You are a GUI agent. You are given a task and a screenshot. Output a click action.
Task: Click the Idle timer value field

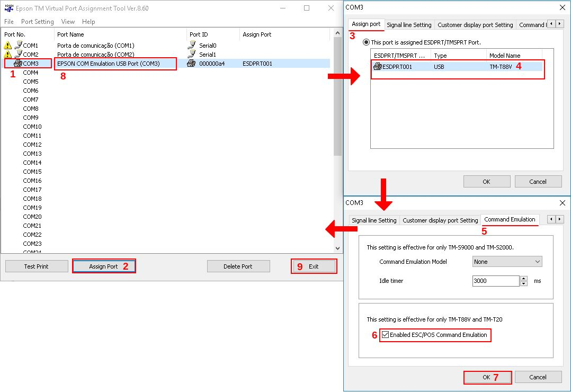(496, 281)
